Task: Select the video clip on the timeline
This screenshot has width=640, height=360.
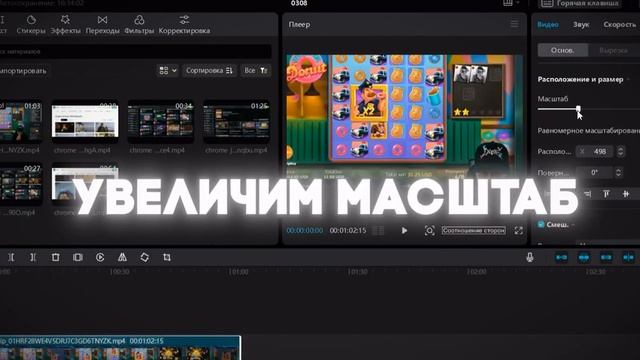Action: pyautogui.click(x=120, y=348)
